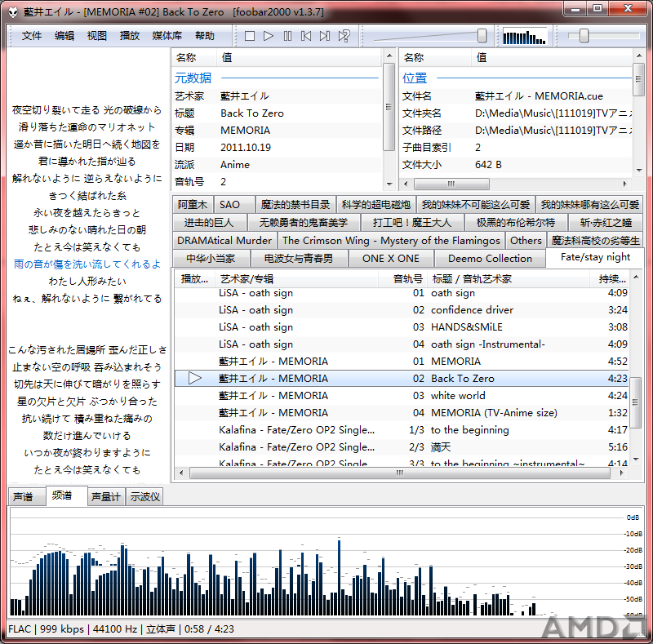Switch to DRAMAtical Murder tab

point(224,240)
